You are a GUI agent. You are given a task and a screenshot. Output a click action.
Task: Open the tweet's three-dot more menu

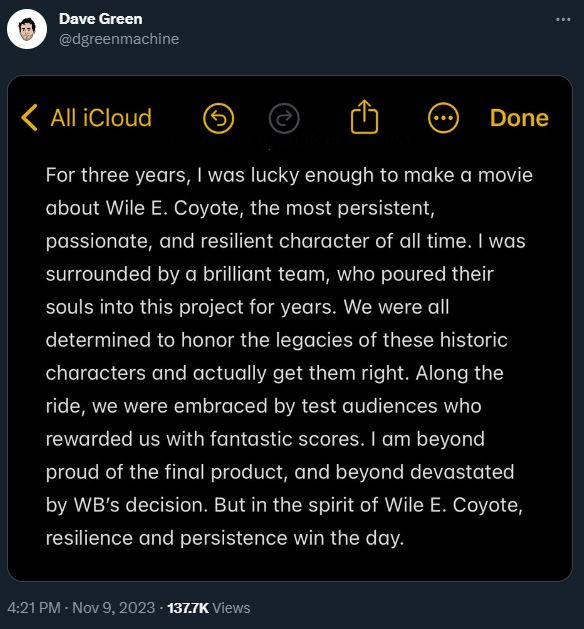pyautogui.click(x=563, y=19)
